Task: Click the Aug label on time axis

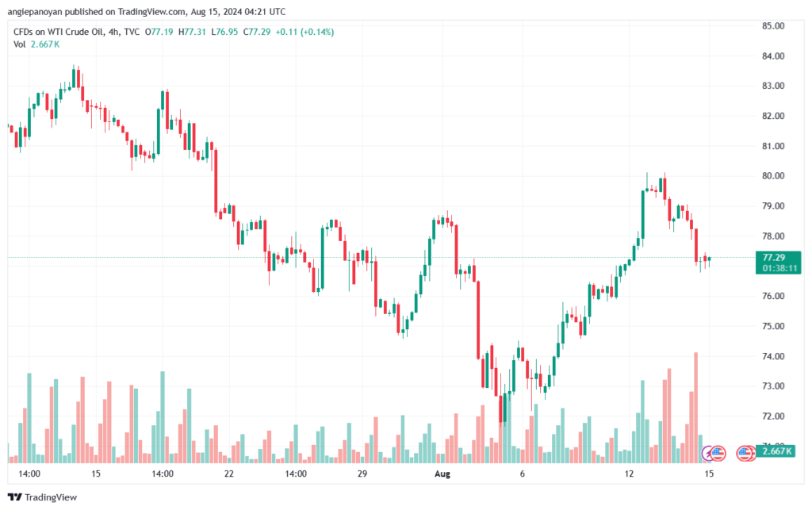Action: 442,474
